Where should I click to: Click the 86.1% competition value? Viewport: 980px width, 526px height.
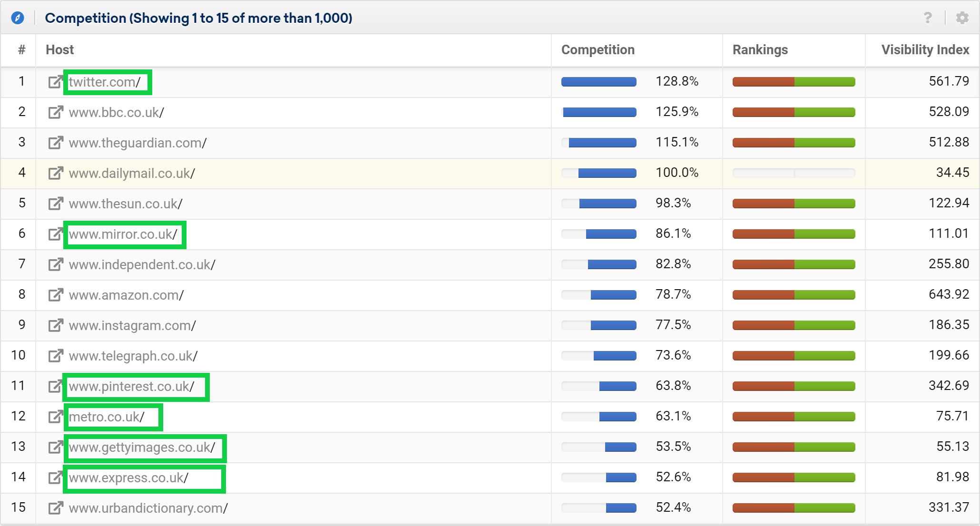click(673, 234)
